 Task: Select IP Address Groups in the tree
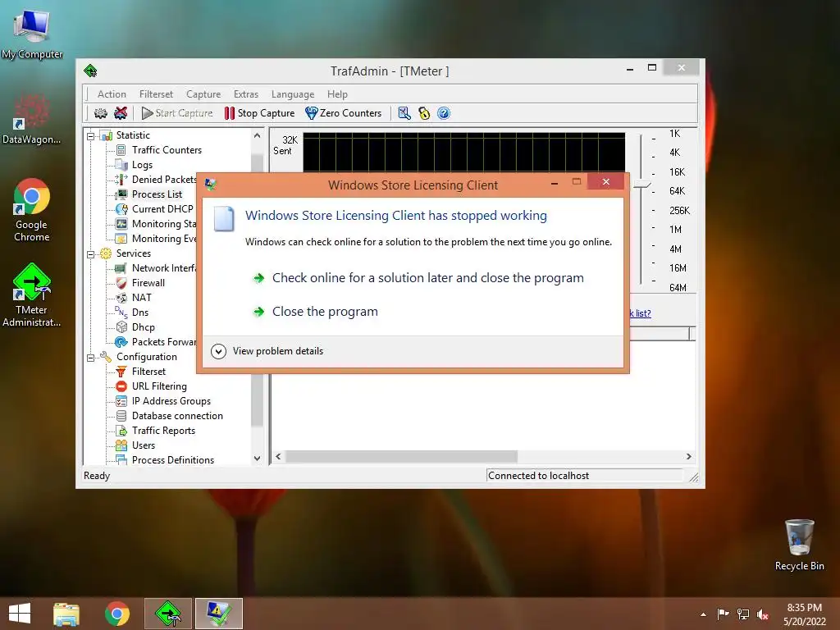pos(171,401)
